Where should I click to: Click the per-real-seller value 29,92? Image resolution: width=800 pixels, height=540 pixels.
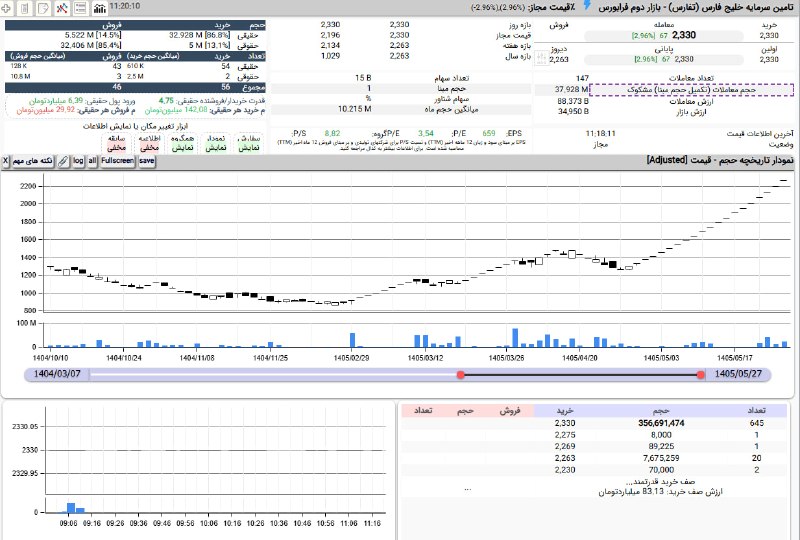65,110
